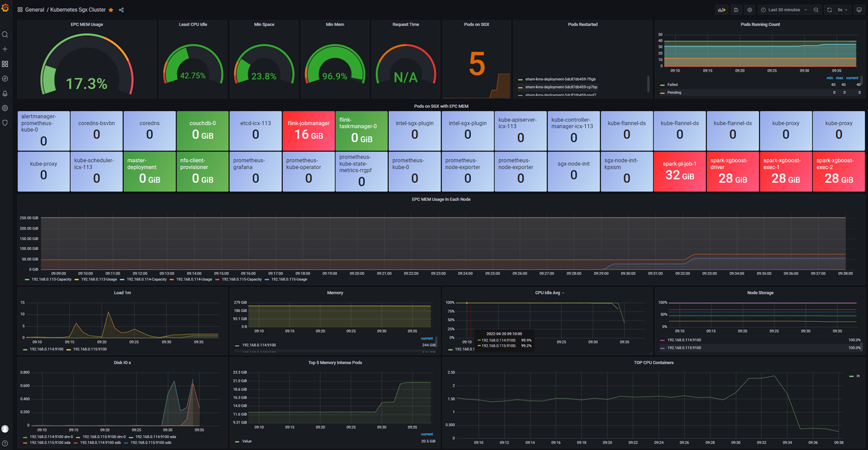Open the Server Admin shield icon
Screen dimensions: 868x450
5,123
